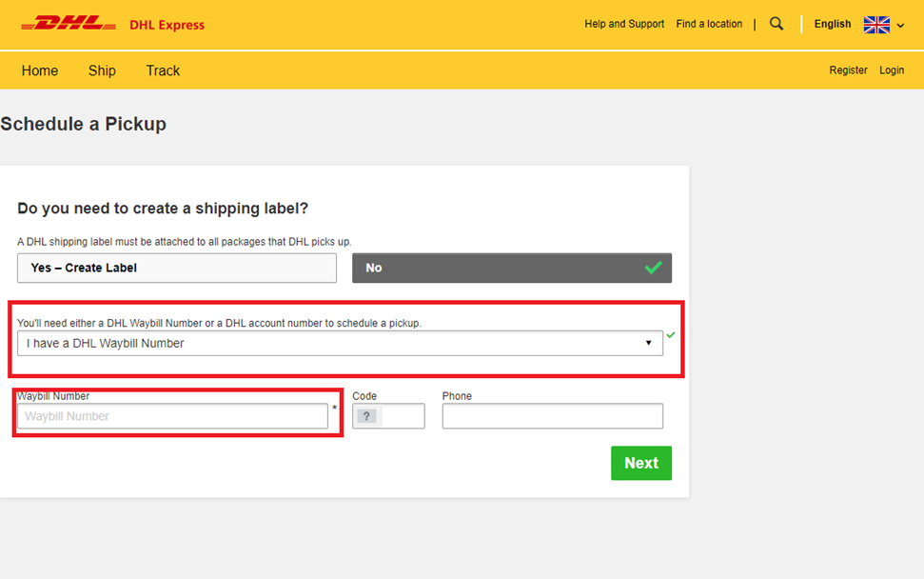Open Find a location link
The width and height of the screenshot is (924, 579).
709,24
